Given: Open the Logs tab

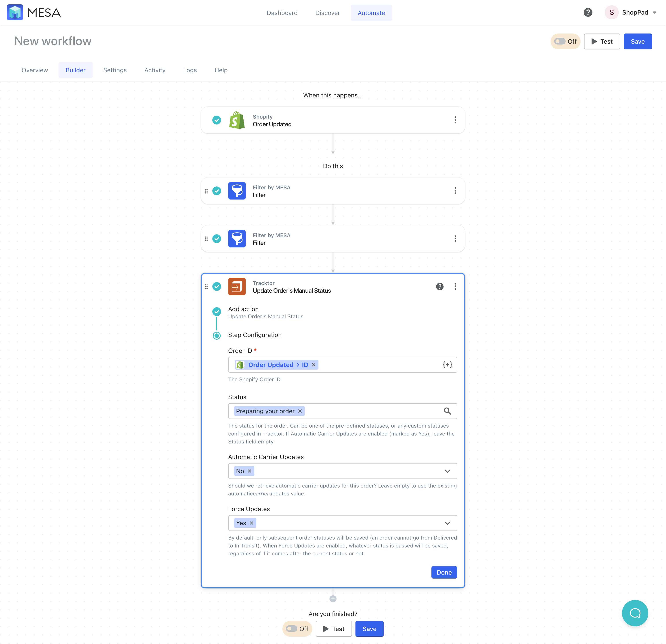Looking at the screenshot, I should [x=190, y=70].
